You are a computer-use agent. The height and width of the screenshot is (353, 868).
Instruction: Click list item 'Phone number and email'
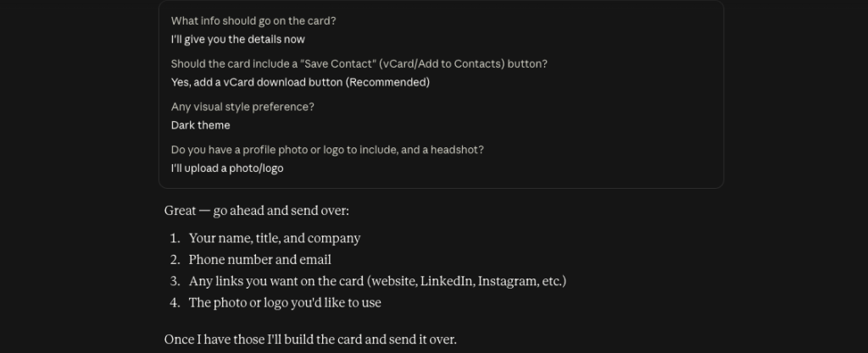pos(259,260)
